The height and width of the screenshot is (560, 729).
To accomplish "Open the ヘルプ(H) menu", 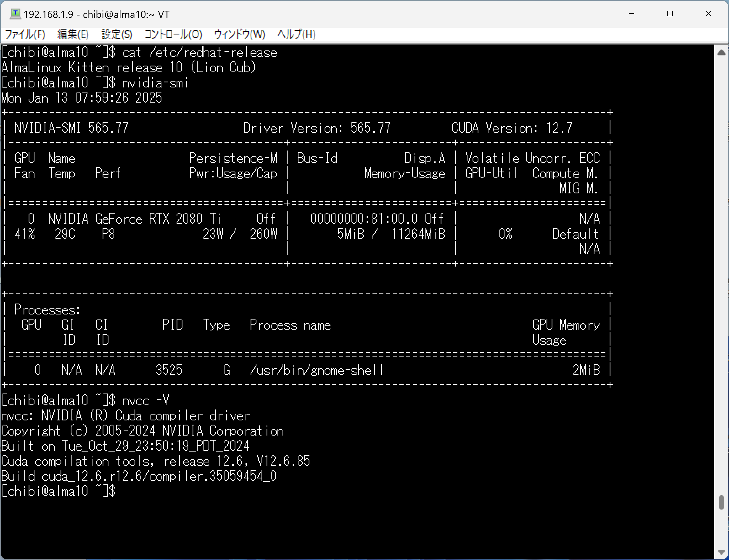I will [x=297, y=34].
